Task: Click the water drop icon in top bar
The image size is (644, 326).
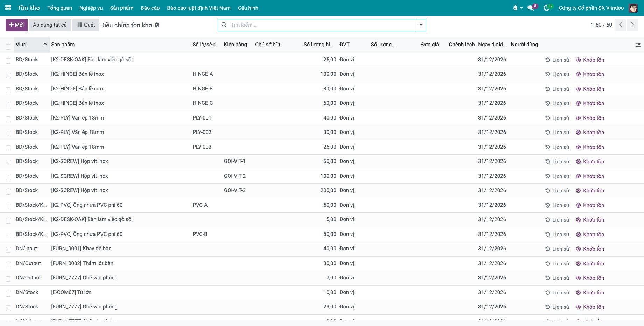Action: point(515,8)
